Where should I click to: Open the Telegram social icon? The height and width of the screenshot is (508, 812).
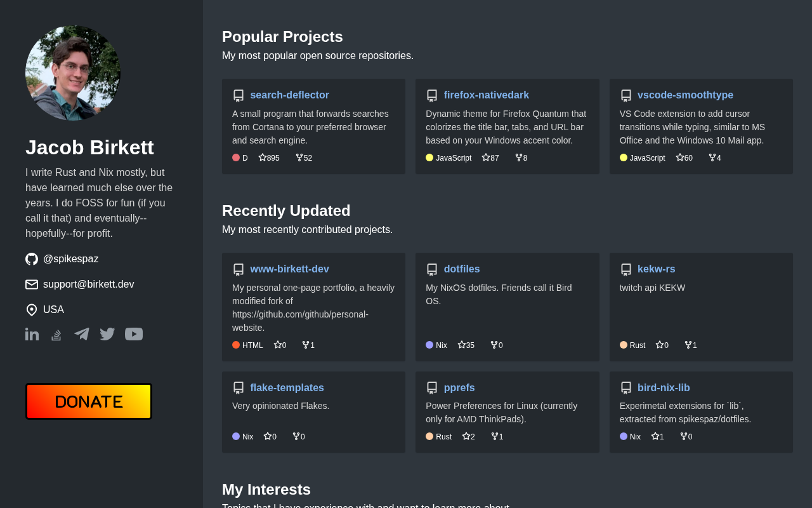coord(81,334)
